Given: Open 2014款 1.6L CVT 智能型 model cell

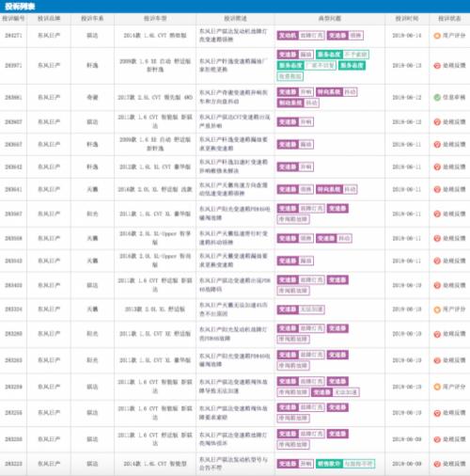Looking at the screenshot, I should tap(155, 464).
